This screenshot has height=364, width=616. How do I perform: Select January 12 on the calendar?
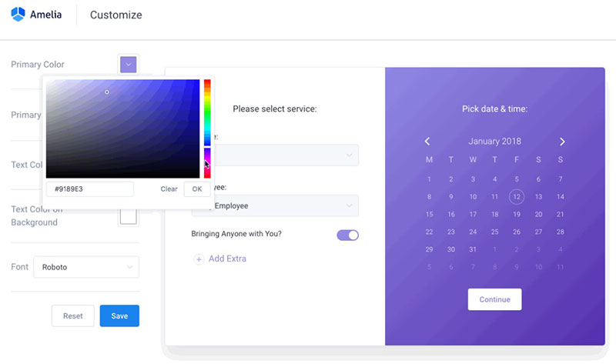tap(517, 197)
